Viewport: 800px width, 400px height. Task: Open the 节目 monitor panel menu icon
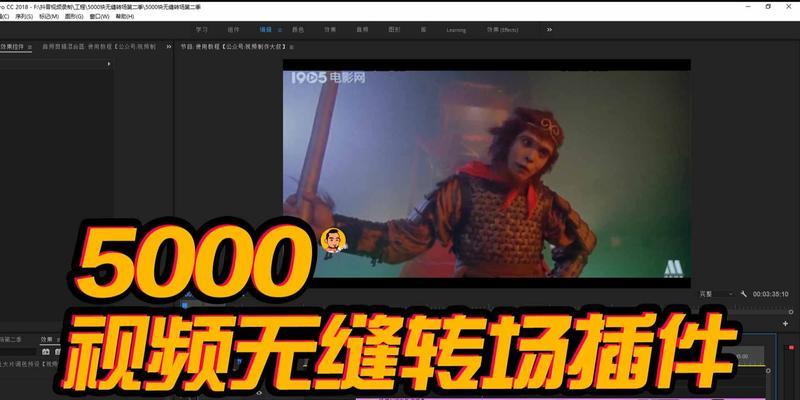[292, 47]
